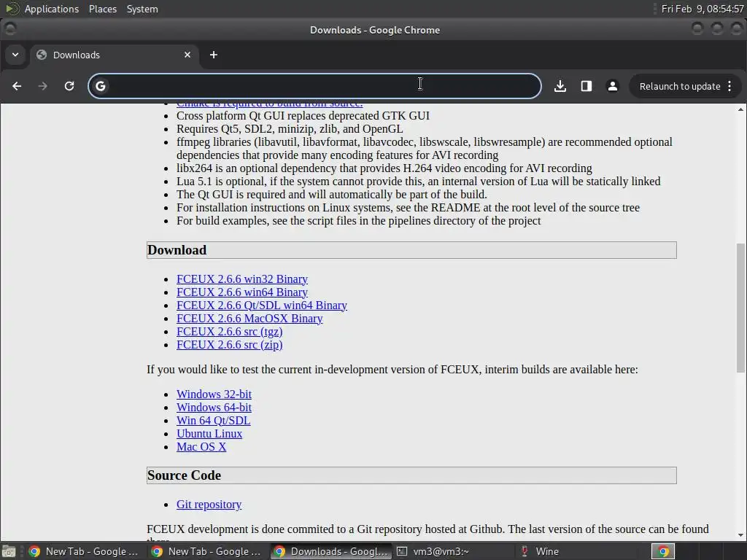Open the Git repository link
The width and height of the screenshot is (747, 560).
pos(209,505)
